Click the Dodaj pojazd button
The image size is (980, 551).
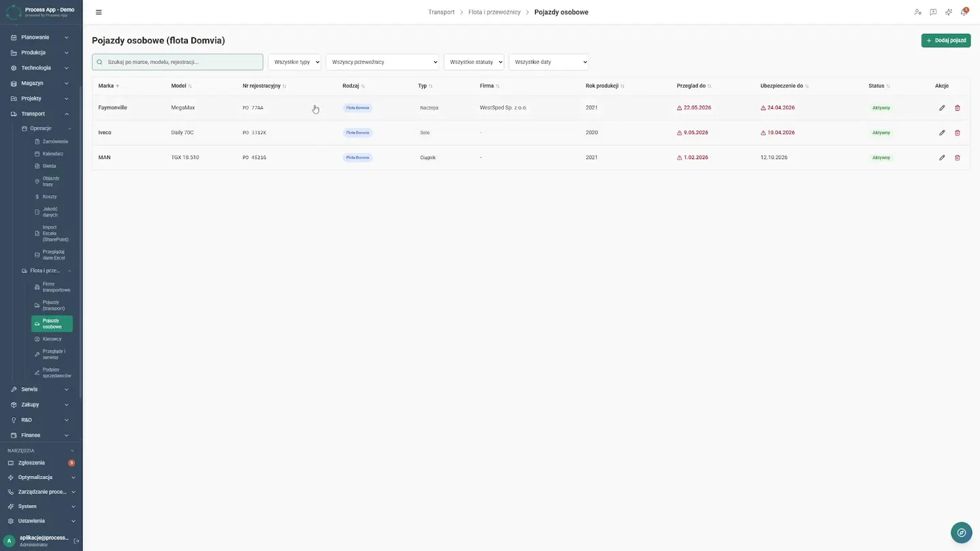coord(946,41)
